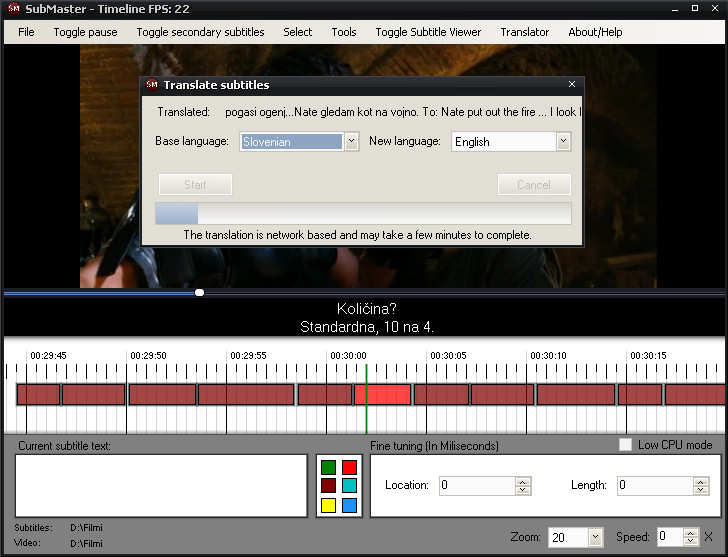
Task: Select the green color swatch
Action: coord(328,467)
